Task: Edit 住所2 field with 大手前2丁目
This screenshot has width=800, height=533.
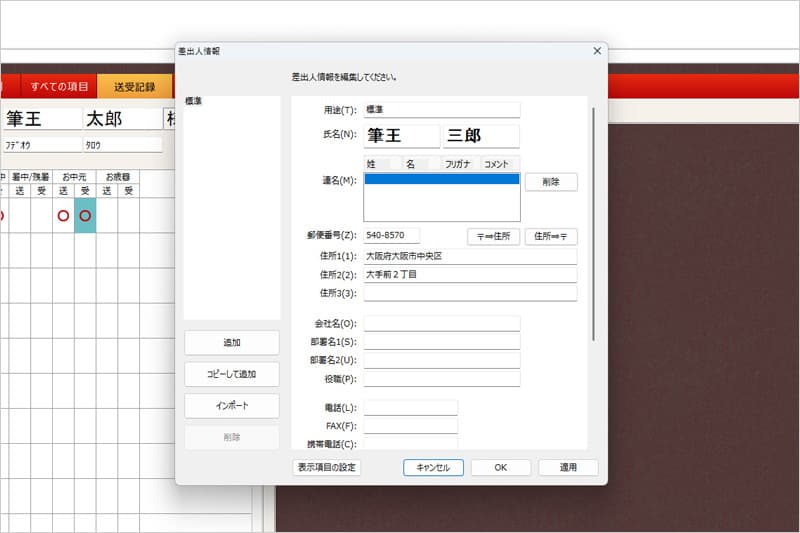Action: pyautogui.click(x=470, y=274)
